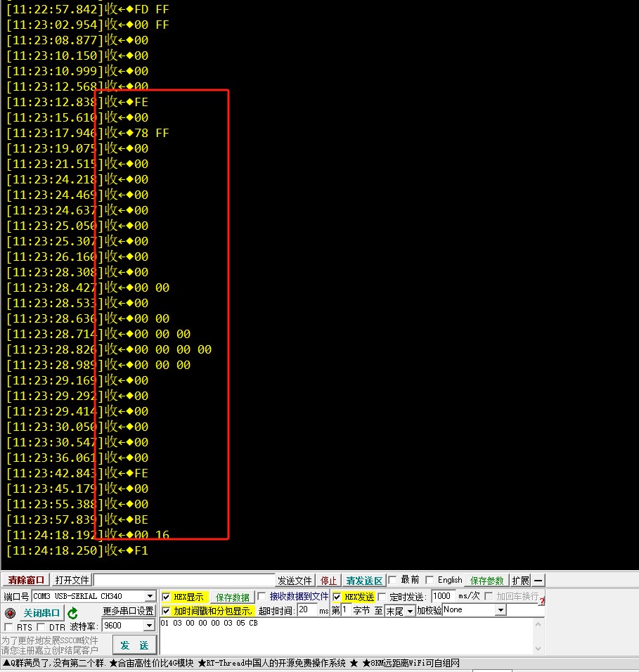Toggle the English language checkbox

tap(430, 580)
